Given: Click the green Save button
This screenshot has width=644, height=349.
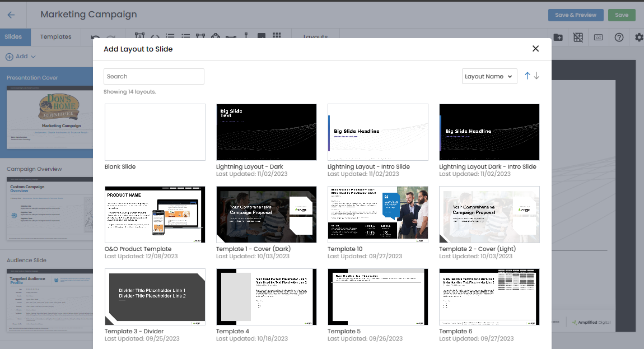Looking at the screenshot, I should 621,15.
